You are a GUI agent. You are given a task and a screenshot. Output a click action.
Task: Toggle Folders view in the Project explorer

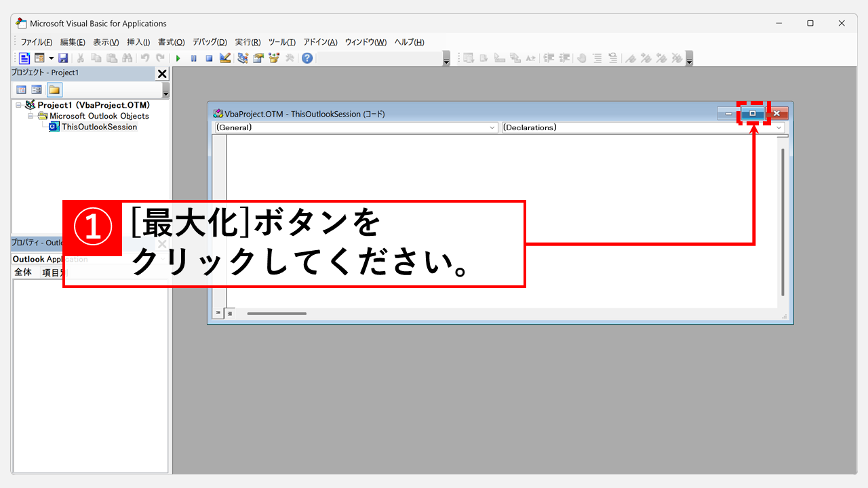(54, 89)
